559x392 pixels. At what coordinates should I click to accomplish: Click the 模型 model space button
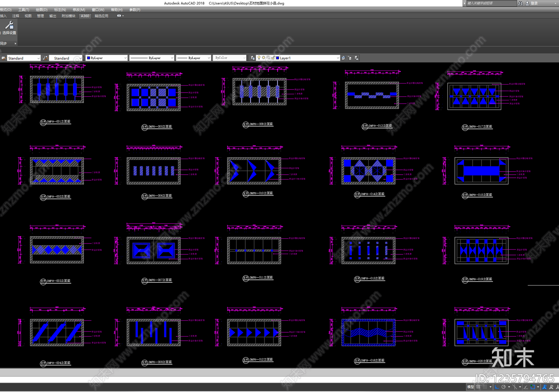pyautogui.click(x=471, y=387)
